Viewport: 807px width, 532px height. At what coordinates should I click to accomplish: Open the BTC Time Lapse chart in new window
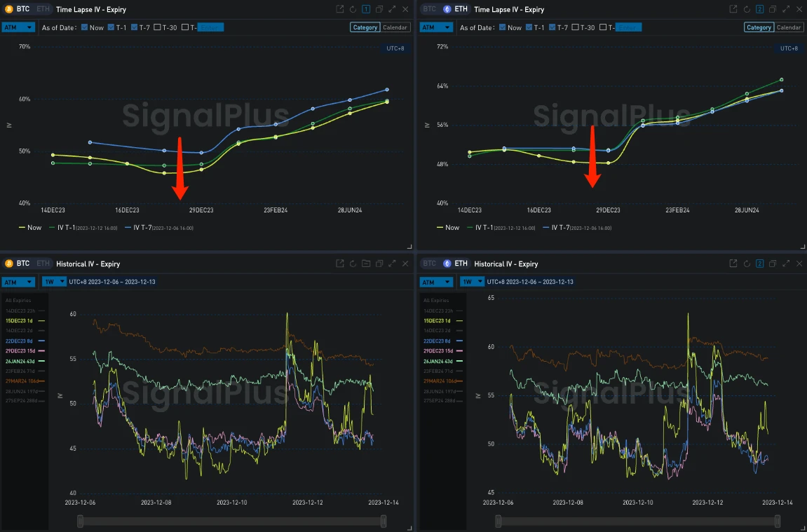340,9
